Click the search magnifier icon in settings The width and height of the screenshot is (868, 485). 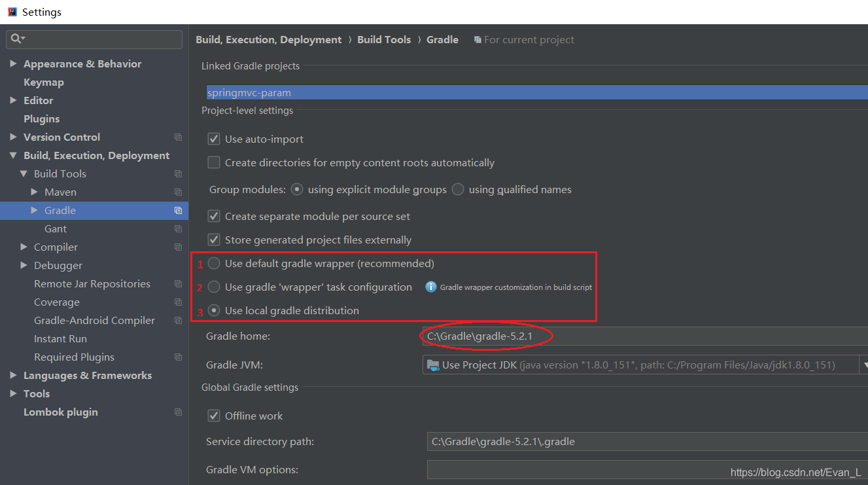pyautogui.click(x=16, y=39)
